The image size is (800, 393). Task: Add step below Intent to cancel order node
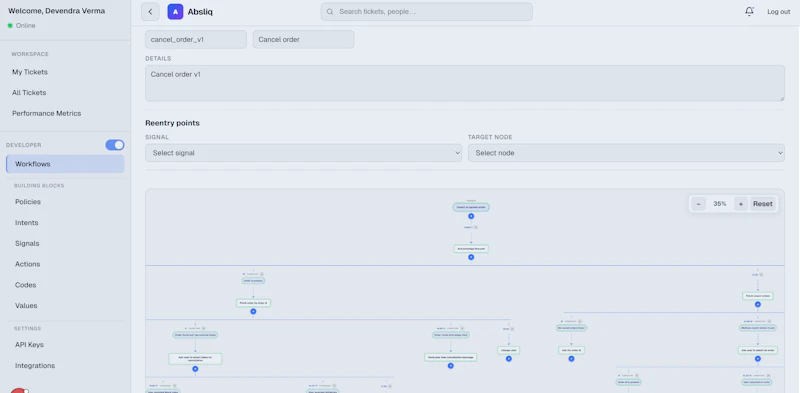click(x=471, y=216)
